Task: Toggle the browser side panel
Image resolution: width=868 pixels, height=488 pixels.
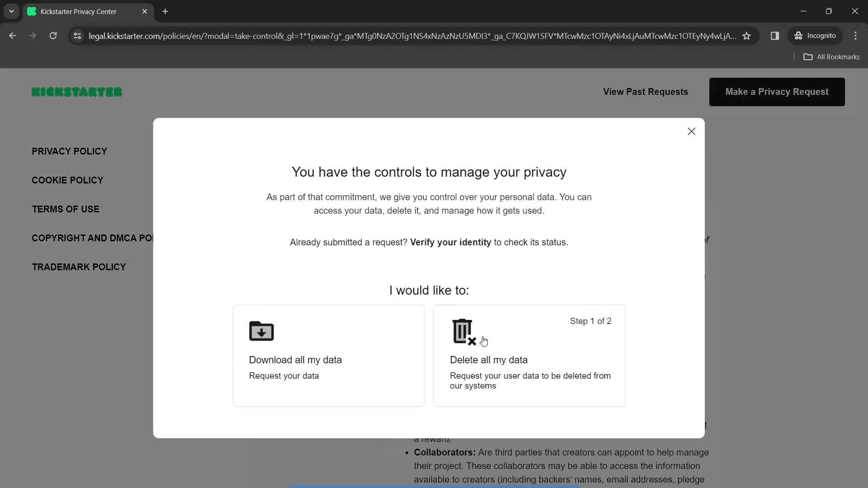Action: (x=774, y=36)
